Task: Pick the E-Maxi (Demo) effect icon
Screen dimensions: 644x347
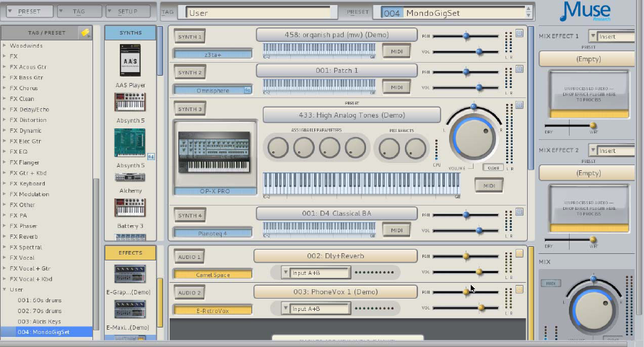Action: 130,309
